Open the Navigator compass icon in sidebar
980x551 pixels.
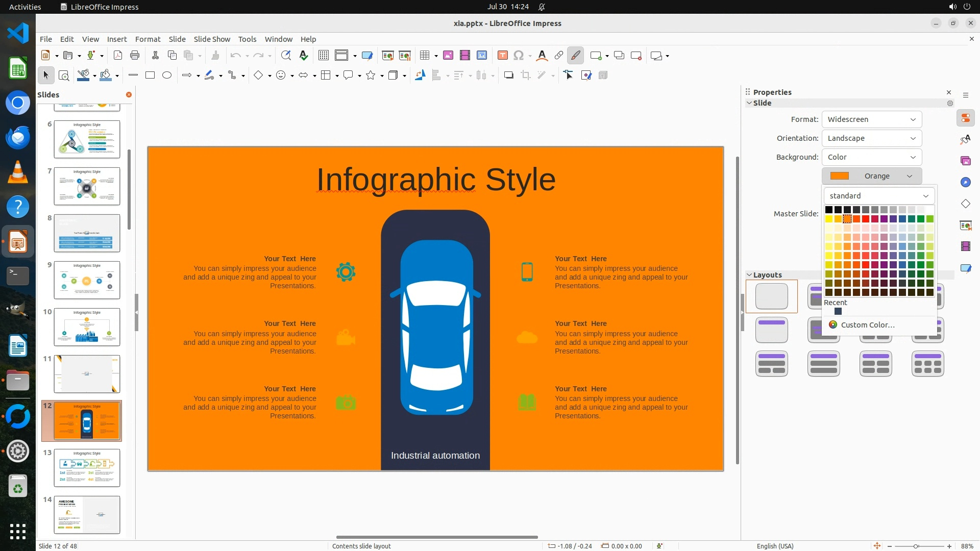coord(965,182)
